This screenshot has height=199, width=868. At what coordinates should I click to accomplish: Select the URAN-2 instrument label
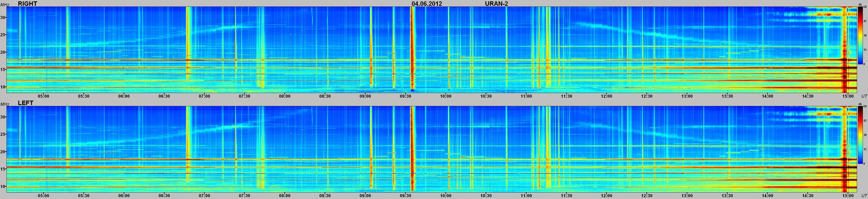(x=496, y=3)
